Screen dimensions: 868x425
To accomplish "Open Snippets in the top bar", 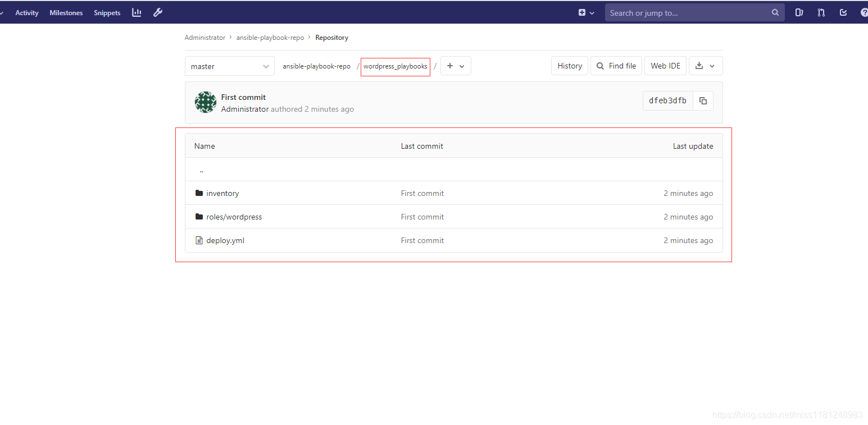I will pyautogui.click(x=107, y=13).
